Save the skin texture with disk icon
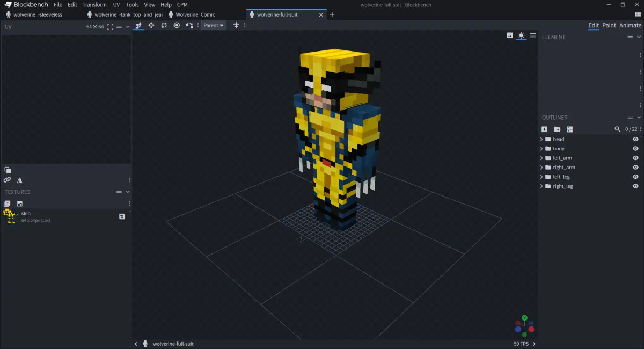Screen dimensions: 644x349 click(122, 216)
